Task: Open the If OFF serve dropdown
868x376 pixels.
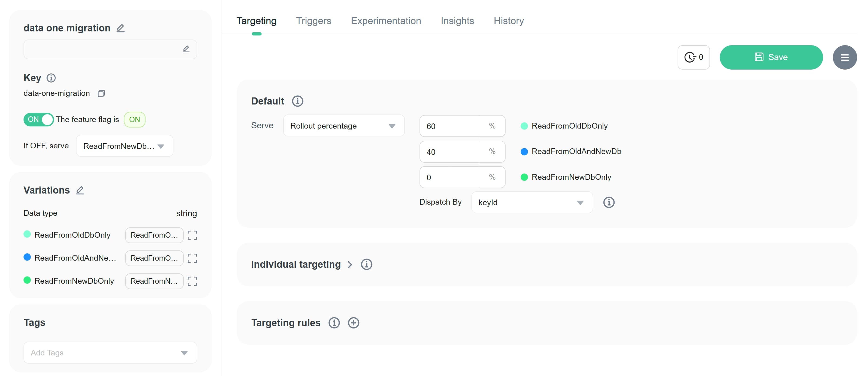Action: pyautogui.click(x=124, y=146)
